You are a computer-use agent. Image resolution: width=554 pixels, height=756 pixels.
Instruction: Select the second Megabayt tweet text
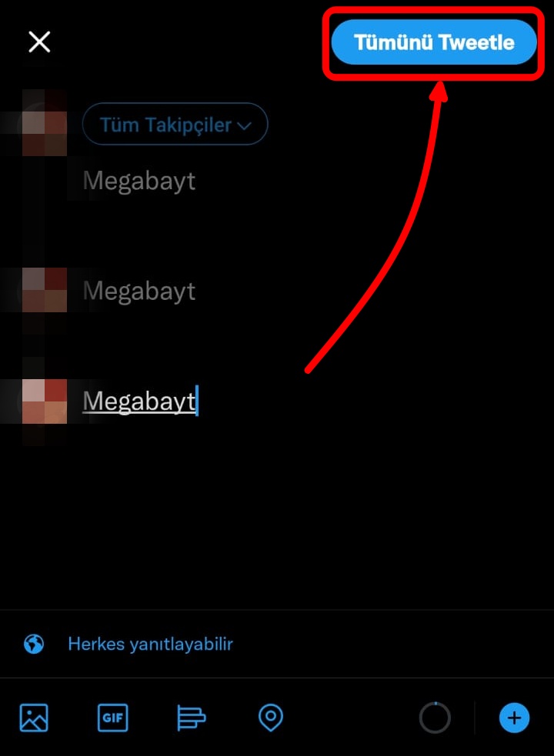click(139, 291)
